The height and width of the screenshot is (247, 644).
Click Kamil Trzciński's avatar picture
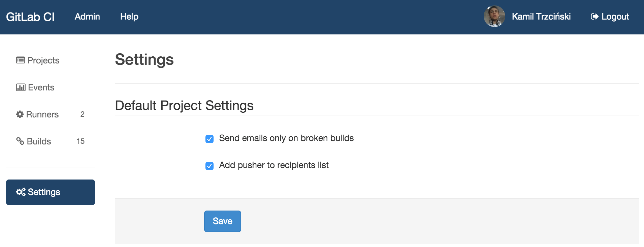tap(494, 16)
